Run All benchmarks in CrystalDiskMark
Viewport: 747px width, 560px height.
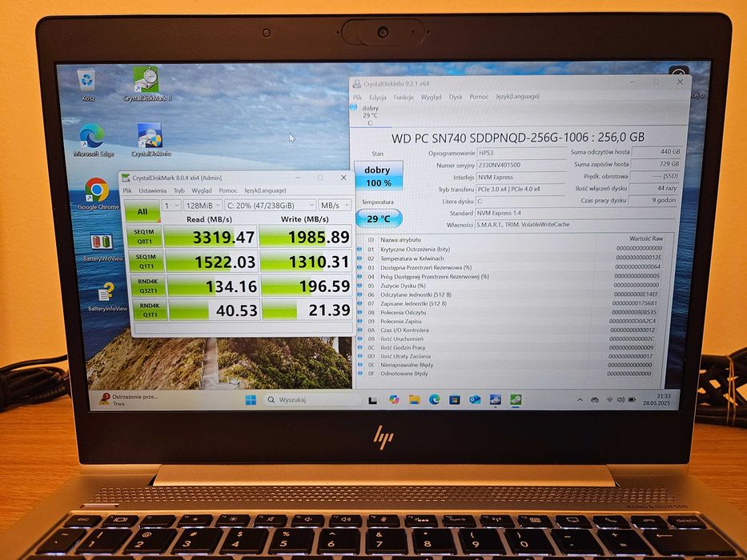(142, 211)
